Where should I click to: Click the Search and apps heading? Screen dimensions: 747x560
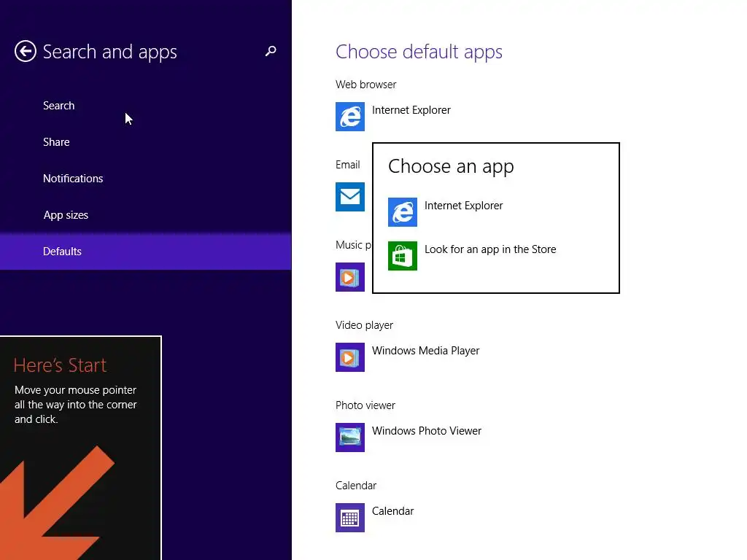pos(109,52)
